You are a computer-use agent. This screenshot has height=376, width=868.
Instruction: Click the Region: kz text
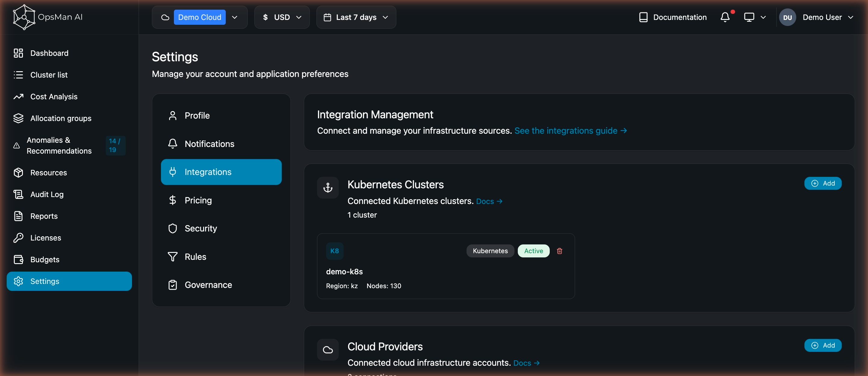click(x=342, y=286)
